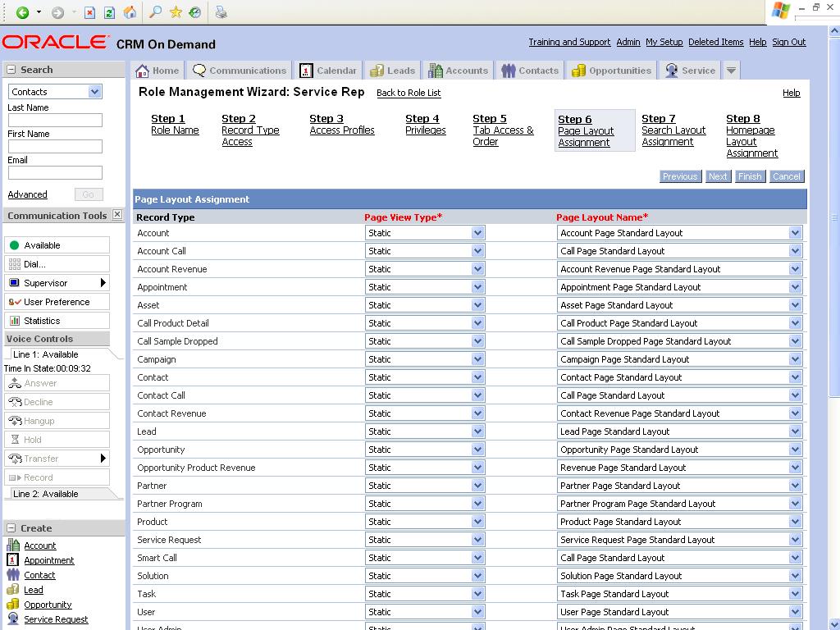Click the Go search button
This screenshot has height=630, width=840.
point(89,194)
